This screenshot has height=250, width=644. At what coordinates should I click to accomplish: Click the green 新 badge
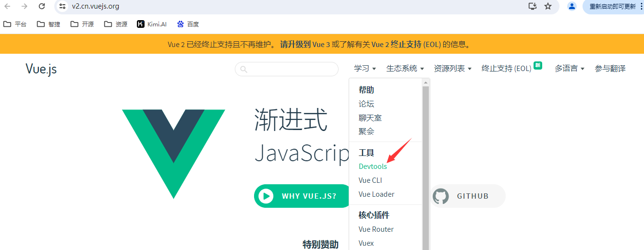click(x=538, y=65)
